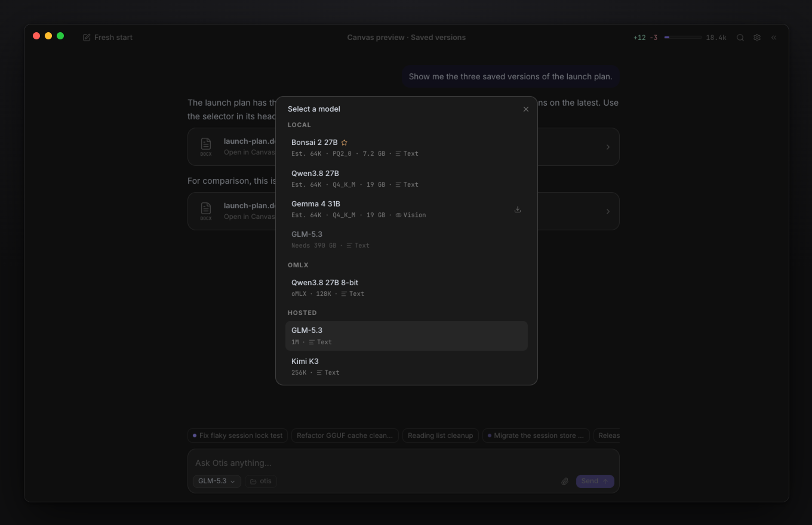
Task: Download the Gemma 4 31B model
Action: pyautogui.click(x=518, y=209)
